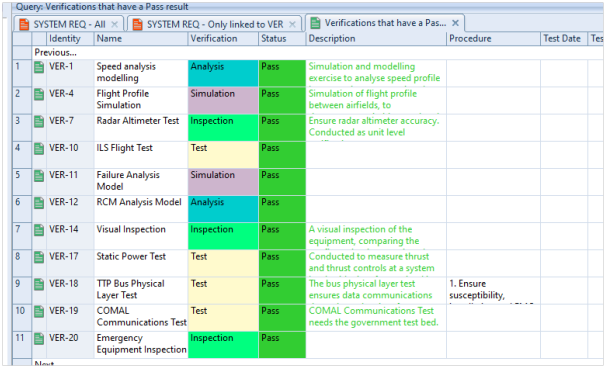Sort by the Test Date column header
Viewport: 606px width, 368px height.
[564, 39]
